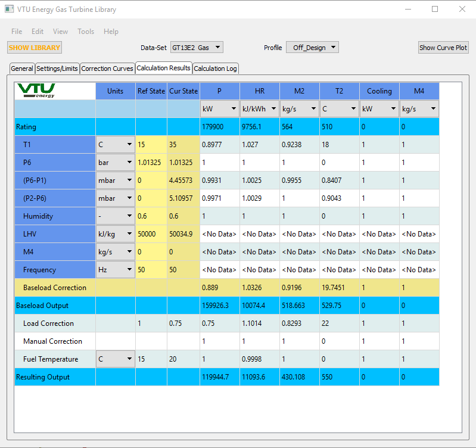The image size is (476, 448).
Task: Open the M4 column kg/s unit dropdown
Action: click(x=419, y=109)
